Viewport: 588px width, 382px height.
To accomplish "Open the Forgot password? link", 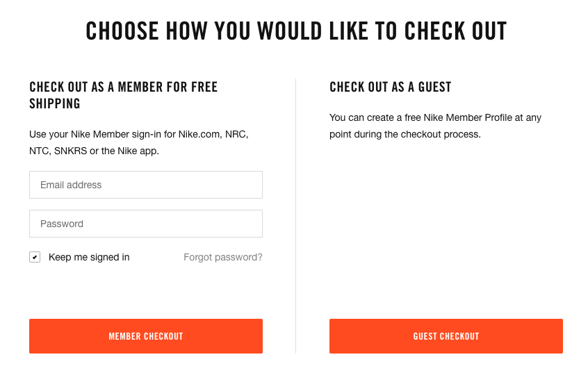I will click(222, 257).
